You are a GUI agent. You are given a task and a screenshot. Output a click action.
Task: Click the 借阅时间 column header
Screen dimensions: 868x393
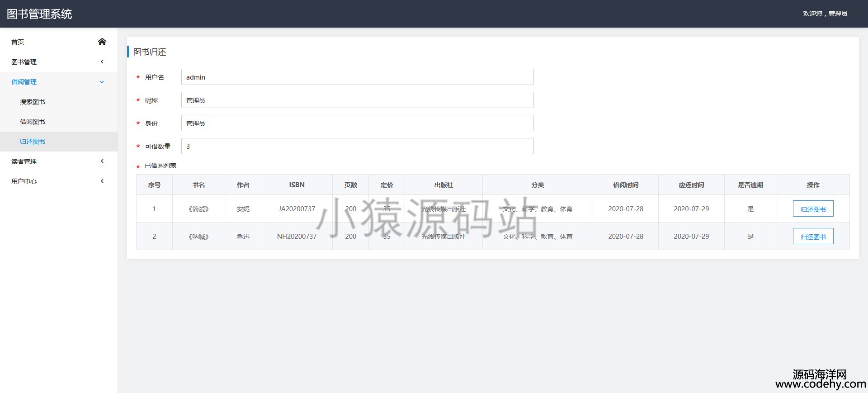[626, 185]
